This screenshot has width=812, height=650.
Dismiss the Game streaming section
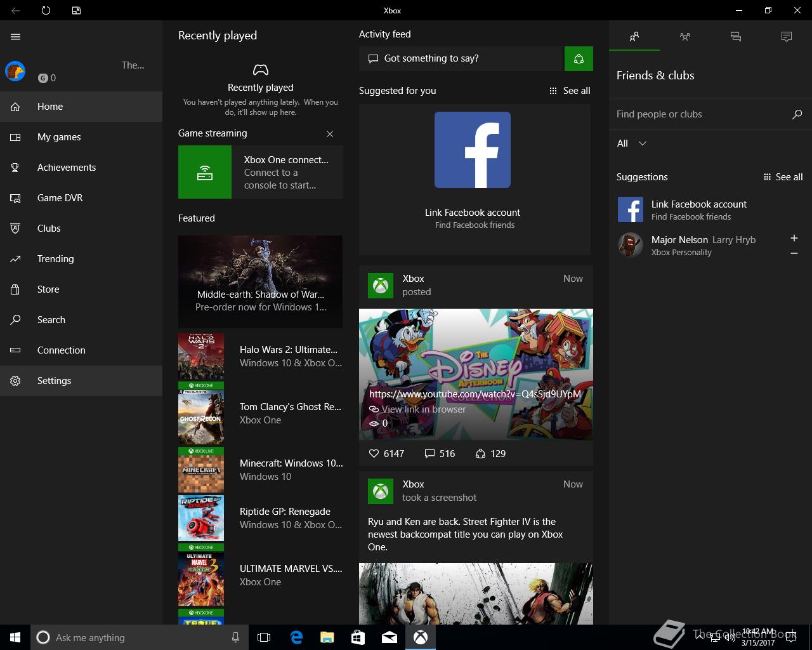click(x=330, y=134)
